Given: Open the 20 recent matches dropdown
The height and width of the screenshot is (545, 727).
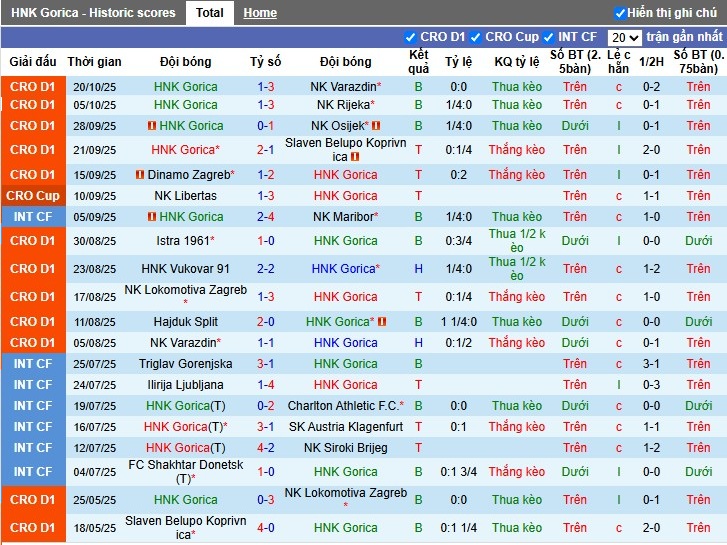Looking at the screenshot, I should click(624, 37).
